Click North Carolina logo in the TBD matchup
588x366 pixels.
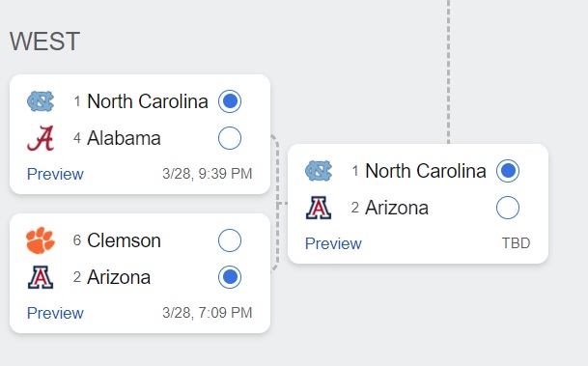point(319,171)
